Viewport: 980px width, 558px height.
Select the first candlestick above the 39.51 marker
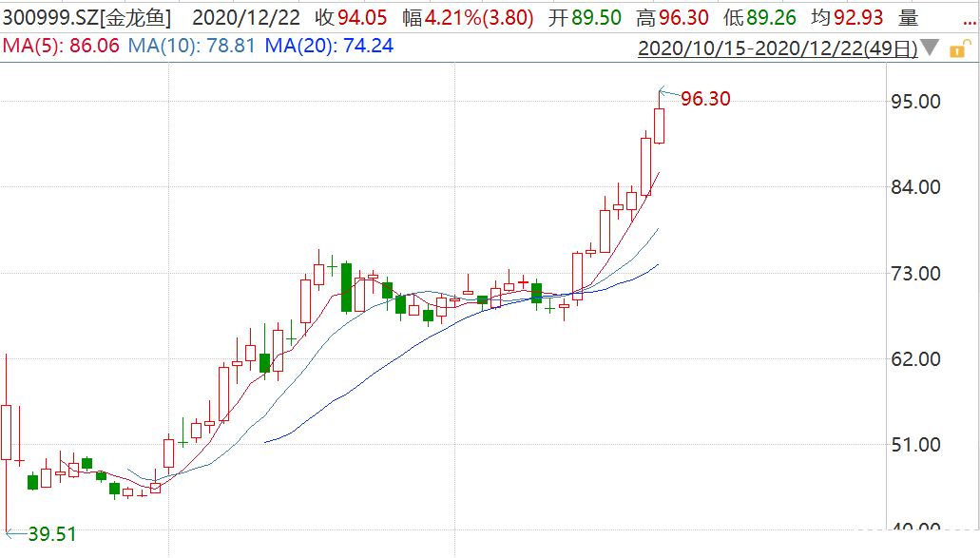[7, 433]
